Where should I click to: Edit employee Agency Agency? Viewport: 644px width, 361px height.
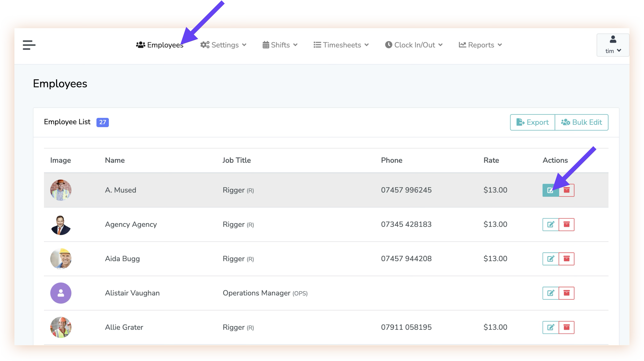(x=550, y=225)
